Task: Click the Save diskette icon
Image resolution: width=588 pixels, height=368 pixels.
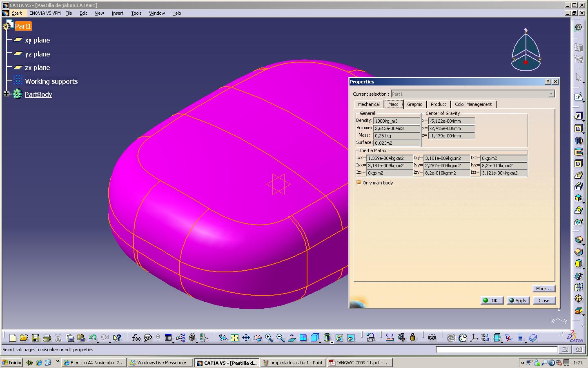Action: point(35,338)
